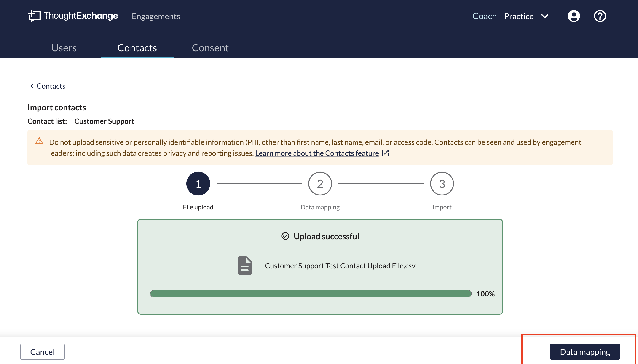Select the Contacts tab
This screenshot has width=638, height=364.
click(137, 48)
